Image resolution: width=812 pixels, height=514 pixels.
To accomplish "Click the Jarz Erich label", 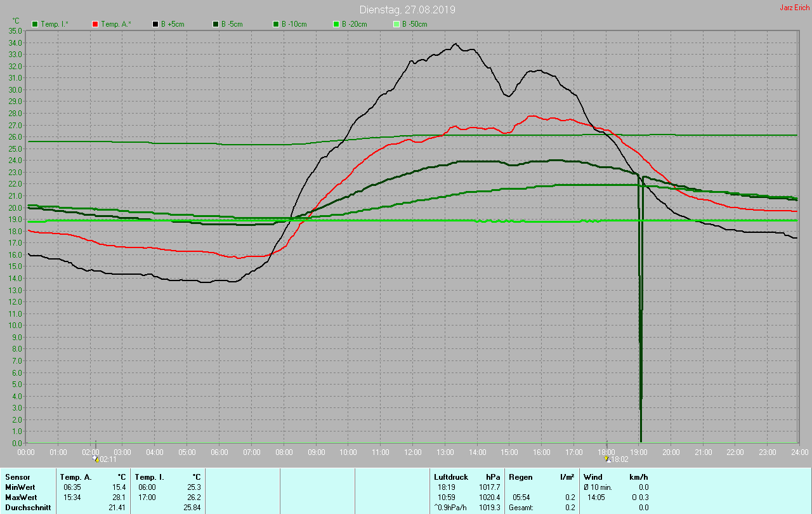I will coord(794,8).
